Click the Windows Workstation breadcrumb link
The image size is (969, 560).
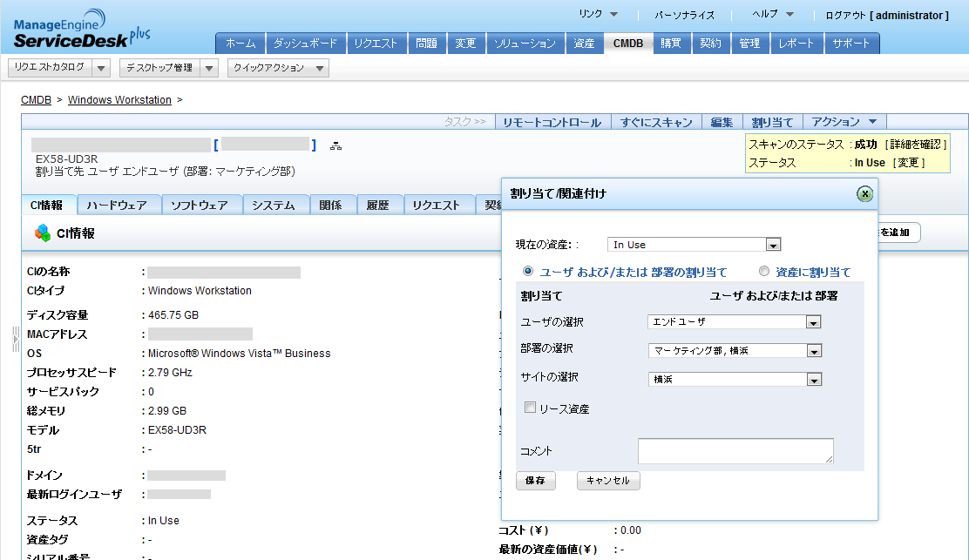coord(119,100)
